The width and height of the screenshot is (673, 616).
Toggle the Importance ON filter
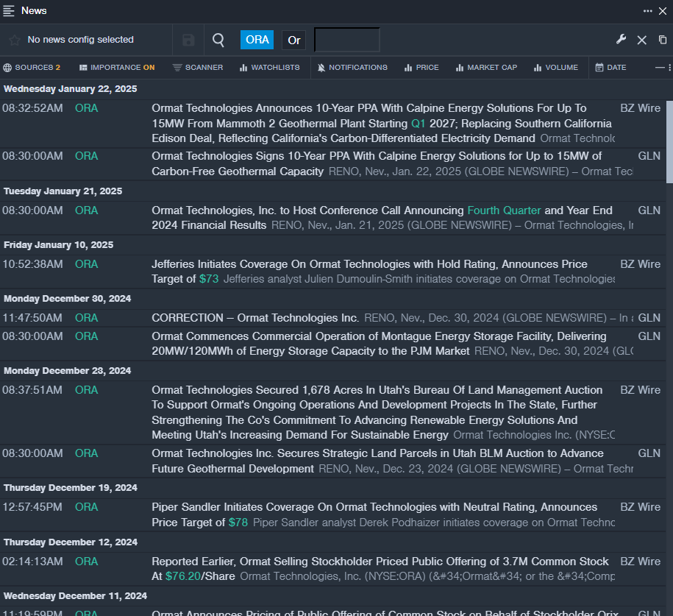click(117, 68)
